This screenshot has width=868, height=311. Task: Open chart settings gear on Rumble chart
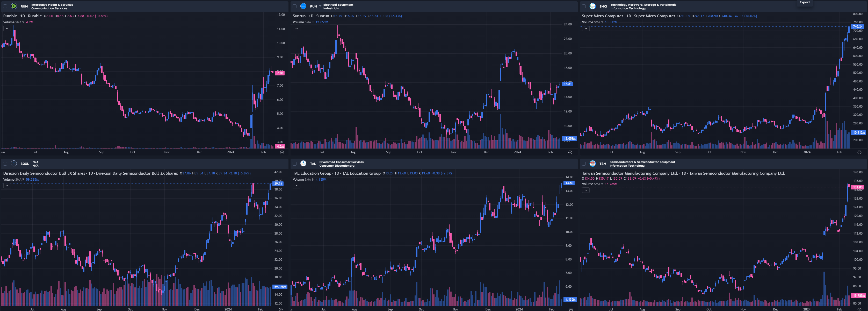(282, 152)
